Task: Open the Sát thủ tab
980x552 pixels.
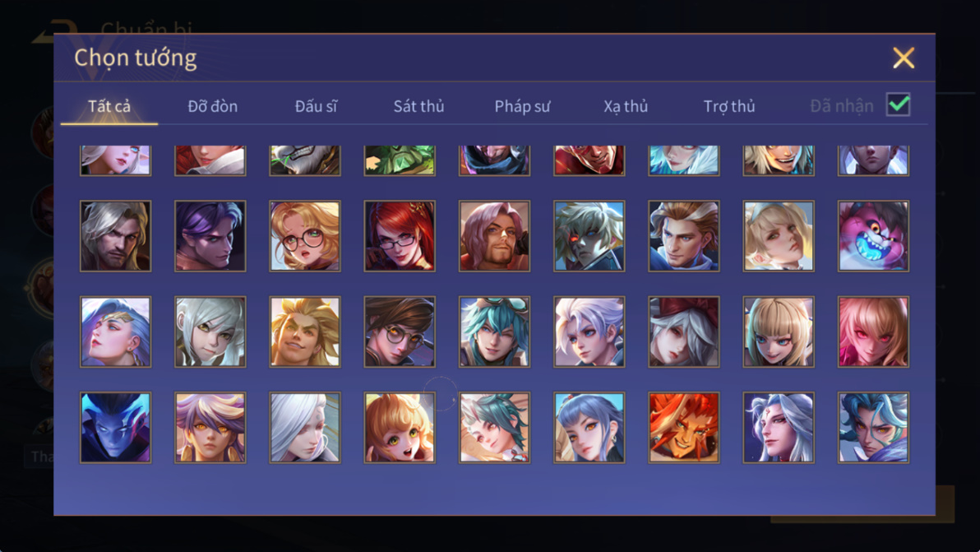Action: [x=418, y=106]
